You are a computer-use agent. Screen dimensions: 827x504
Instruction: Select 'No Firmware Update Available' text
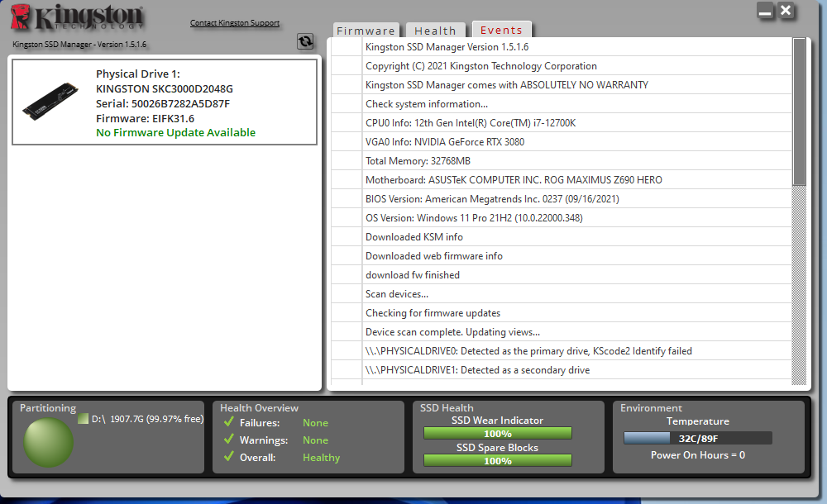click(x=175, y=133)
